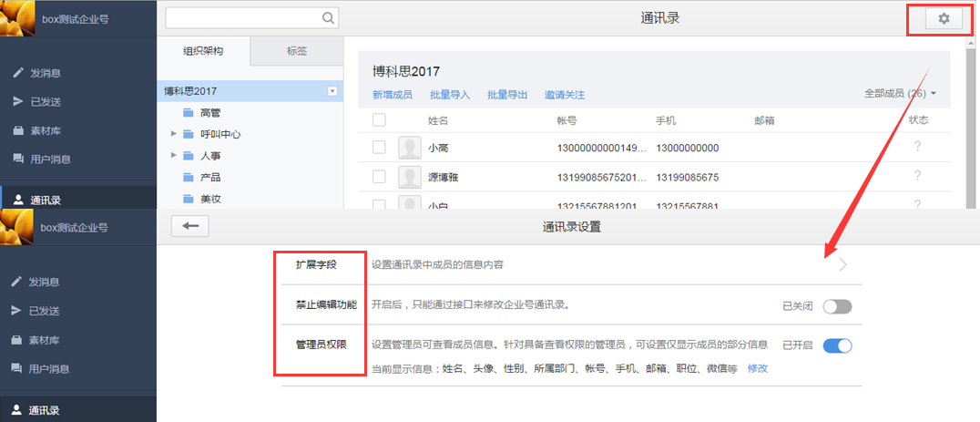Select 通讯录 in the 通讯录 page sidebar
980x422 pixels.
click(78, 200)
